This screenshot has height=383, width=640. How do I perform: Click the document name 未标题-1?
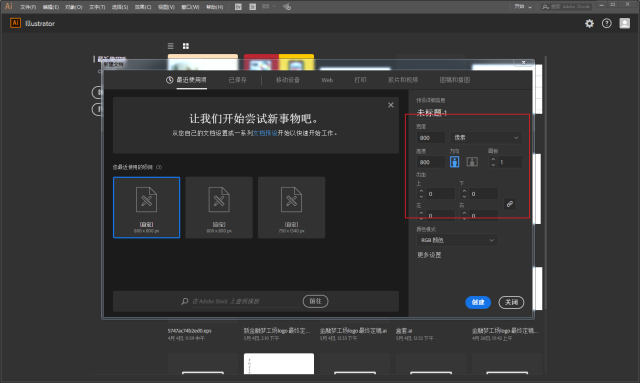pyautogui.click(x=431, y=113)
